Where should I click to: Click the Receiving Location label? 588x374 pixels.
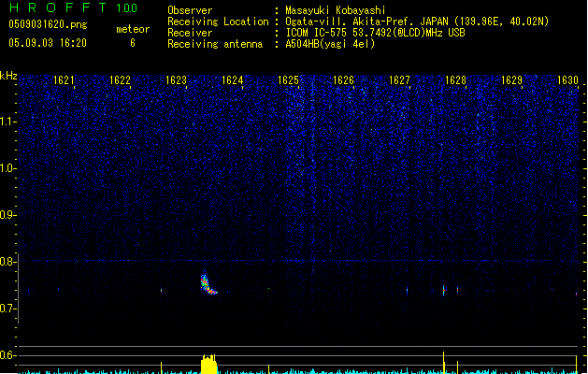(x=218, y=22)
